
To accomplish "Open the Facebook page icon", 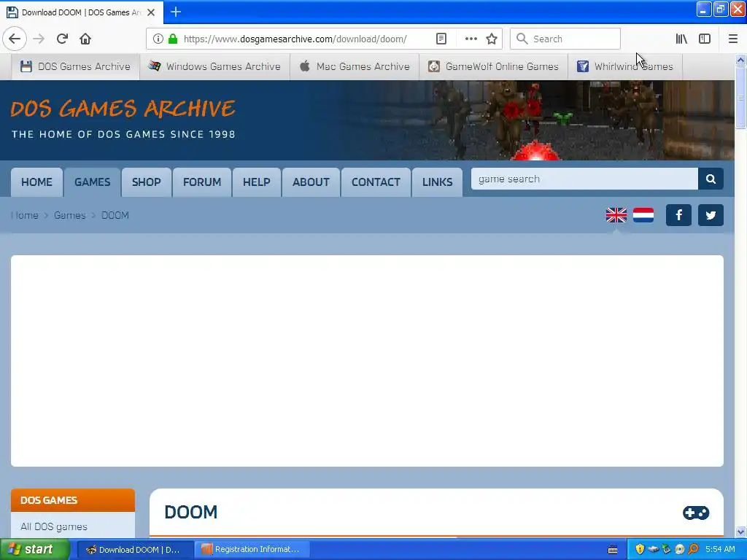I will coord(678,215).
